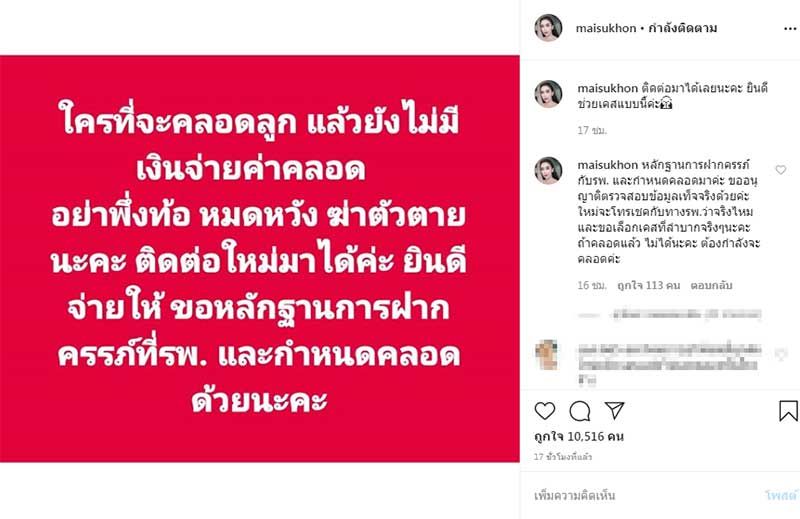The width and height of the screenshot is (800, 519).
Task: Open ถูกใจ 10,516 คน likes list
Action: point(579,436)
